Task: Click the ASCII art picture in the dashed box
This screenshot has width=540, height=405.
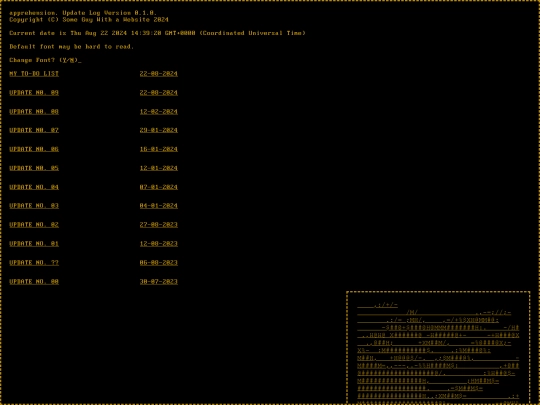Action: (x=438, y=353)
